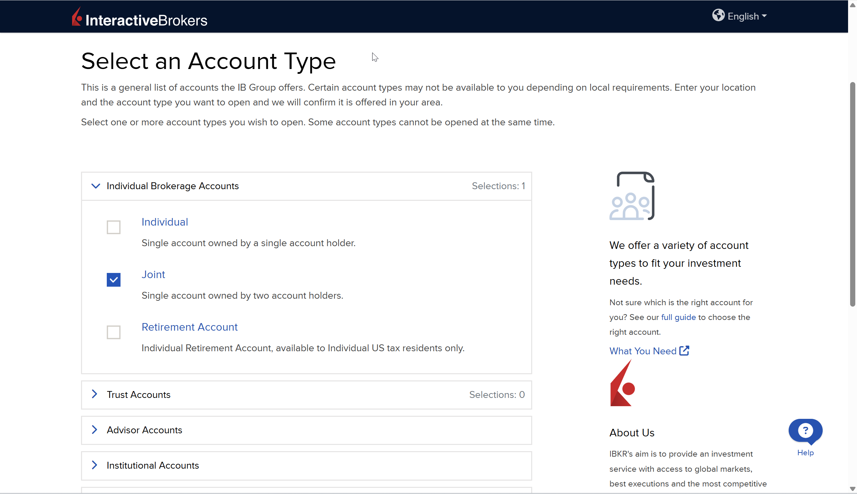Check the Individual account checkbox

113,227
